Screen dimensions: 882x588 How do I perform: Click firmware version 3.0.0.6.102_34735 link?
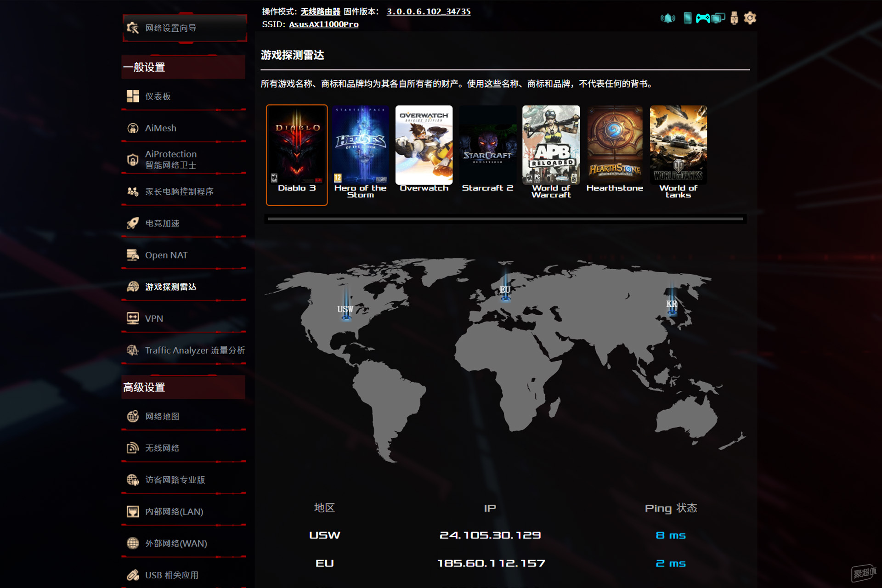coord(429,11)
